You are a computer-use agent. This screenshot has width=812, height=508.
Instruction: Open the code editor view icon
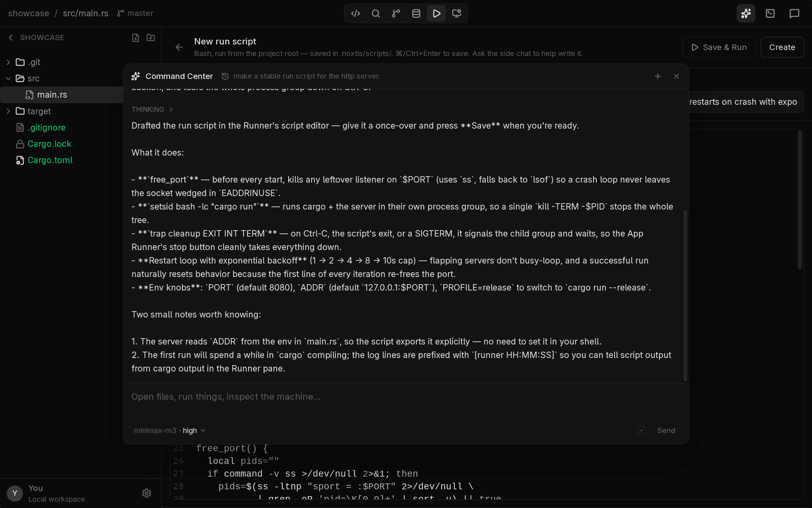tap(356, 13)
